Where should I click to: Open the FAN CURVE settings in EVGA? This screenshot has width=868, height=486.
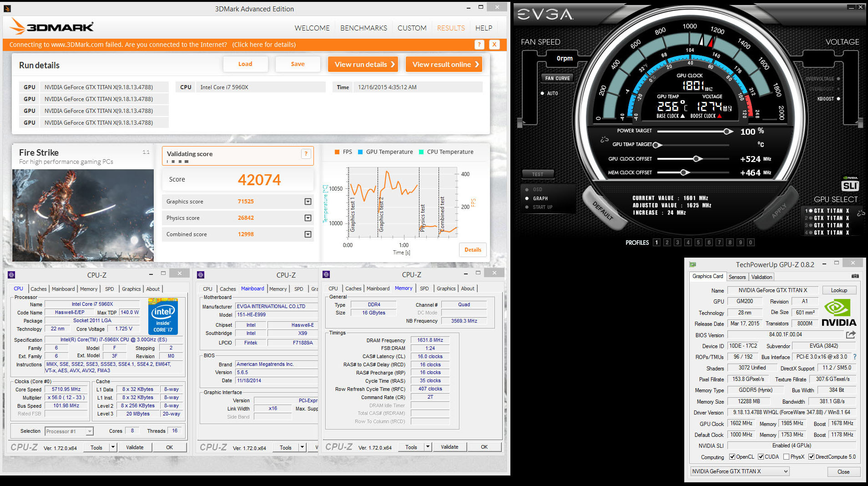pos(557,78)
